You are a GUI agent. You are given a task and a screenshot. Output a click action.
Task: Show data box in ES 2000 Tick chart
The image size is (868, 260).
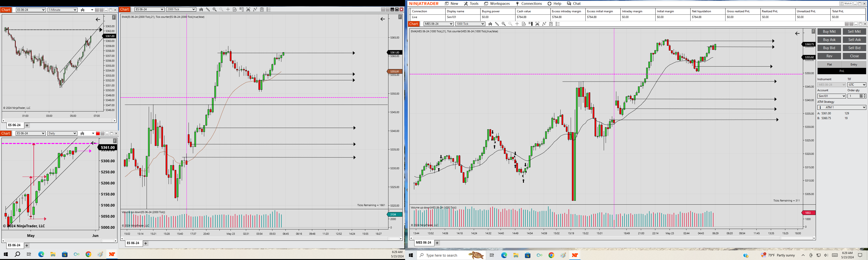pos(235,9)
